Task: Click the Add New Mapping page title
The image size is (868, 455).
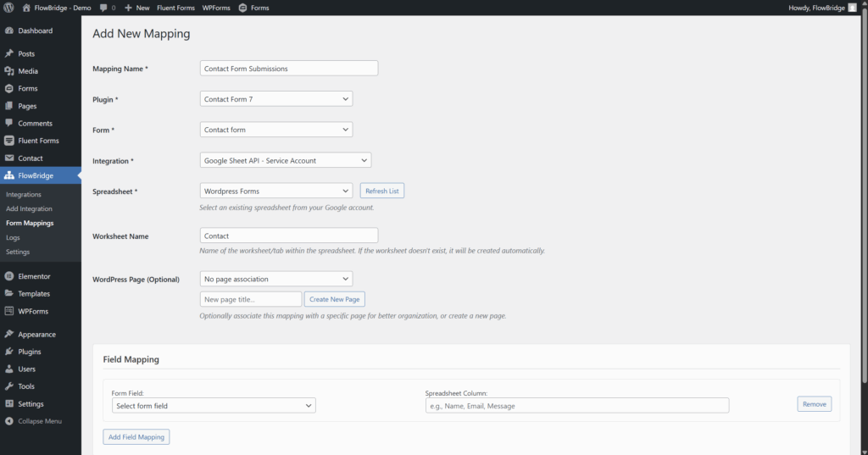Action: tap(142, 34)
